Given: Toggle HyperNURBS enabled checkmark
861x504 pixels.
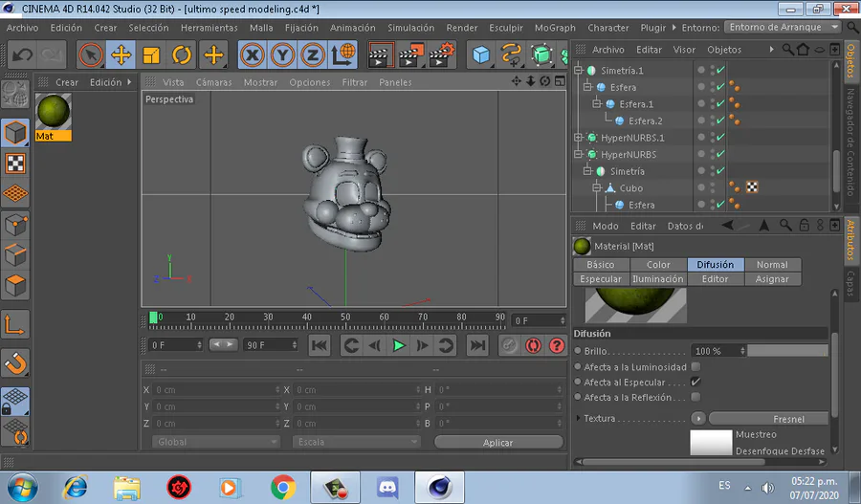Looking at the screenshot, I should click(720, 154).
